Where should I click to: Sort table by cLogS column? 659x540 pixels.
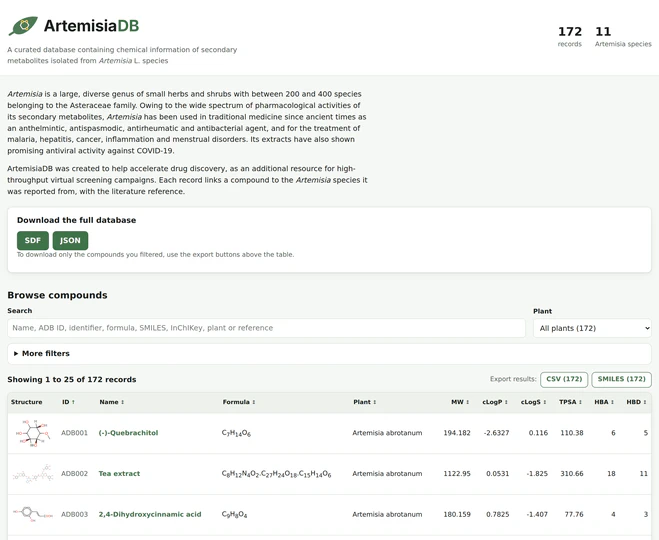coord(533,402)
